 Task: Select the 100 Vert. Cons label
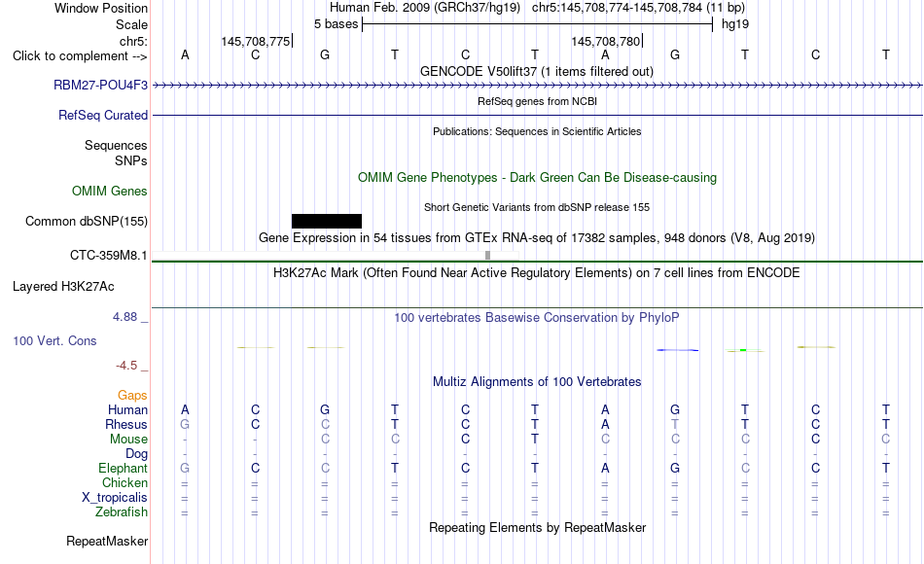point(54,340)
